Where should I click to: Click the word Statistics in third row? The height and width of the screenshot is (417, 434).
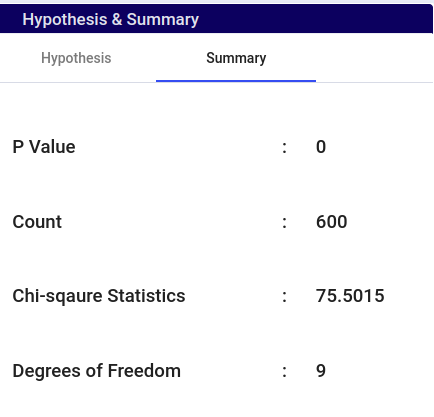146,296
